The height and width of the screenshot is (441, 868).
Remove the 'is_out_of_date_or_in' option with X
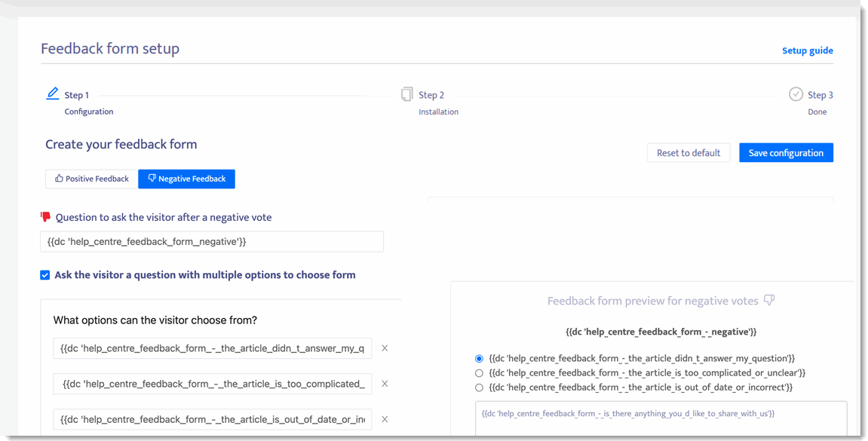click(x=385, y=419)
